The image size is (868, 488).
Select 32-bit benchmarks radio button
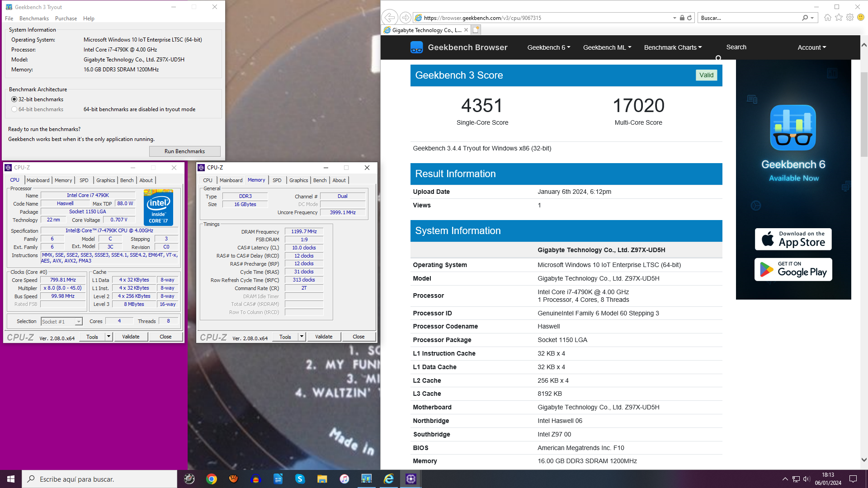point(14,99)
